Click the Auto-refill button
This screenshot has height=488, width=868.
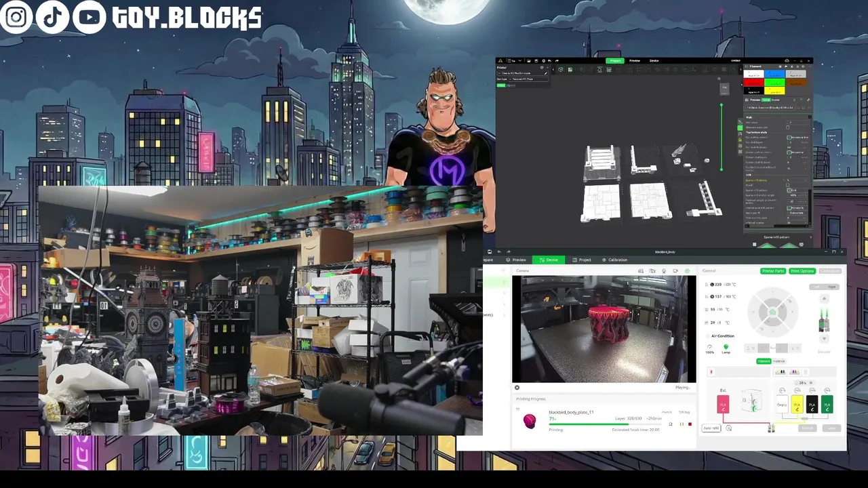[711, 428]
